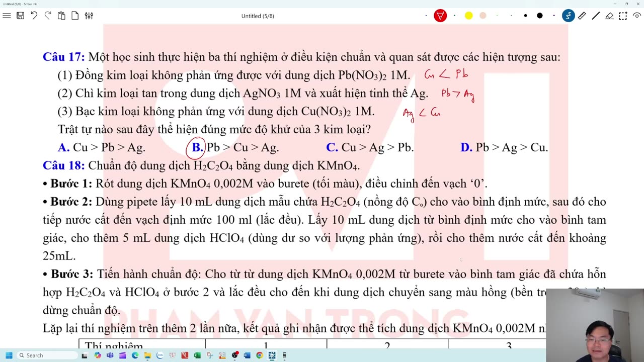Open Zalo from the taskbar
Screen dimensions: 644x362
[x=160, y=355]
